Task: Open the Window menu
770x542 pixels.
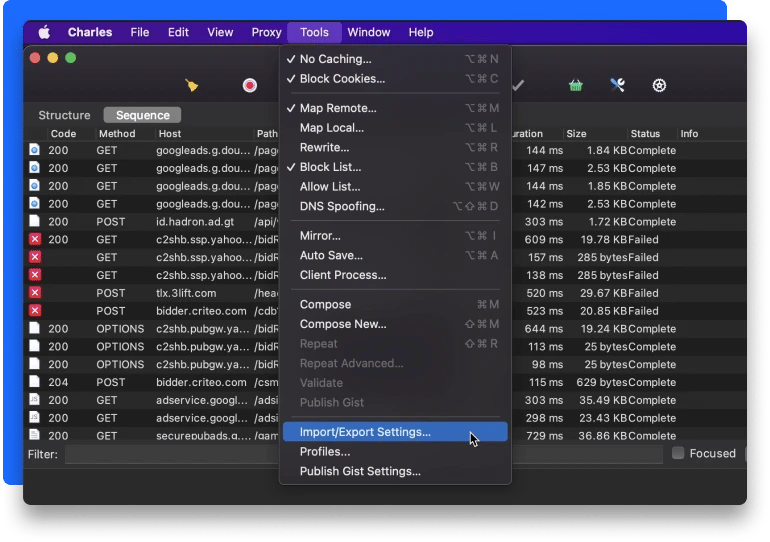Action: click(369, 32)
